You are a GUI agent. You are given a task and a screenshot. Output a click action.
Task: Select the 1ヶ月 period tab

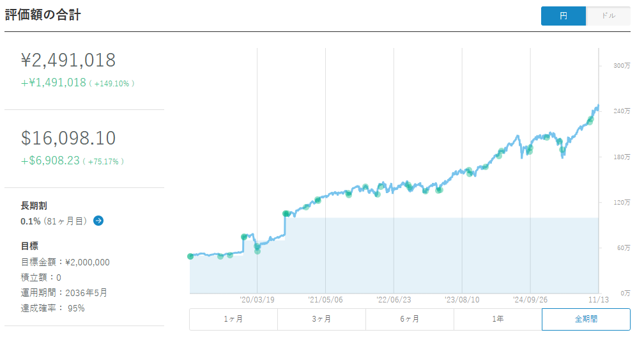(233, 318)
